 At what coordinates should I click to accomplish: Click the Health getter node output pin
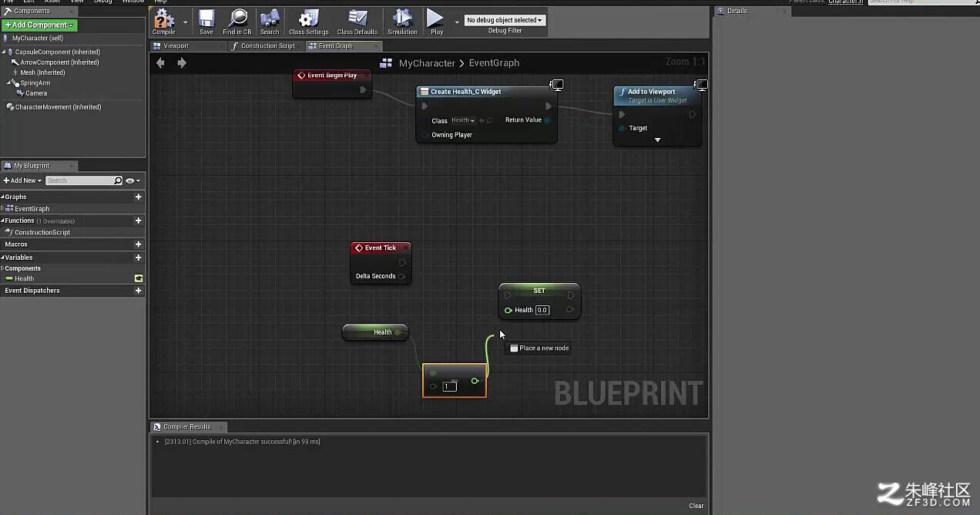pyautogui.click(x=398, y=332)
